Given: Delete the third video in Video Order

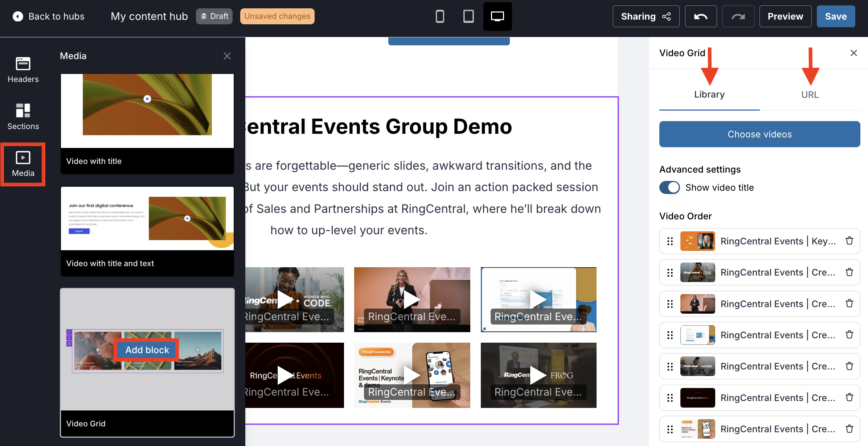Looking at the screenshot, I should [x=849, y=303].
